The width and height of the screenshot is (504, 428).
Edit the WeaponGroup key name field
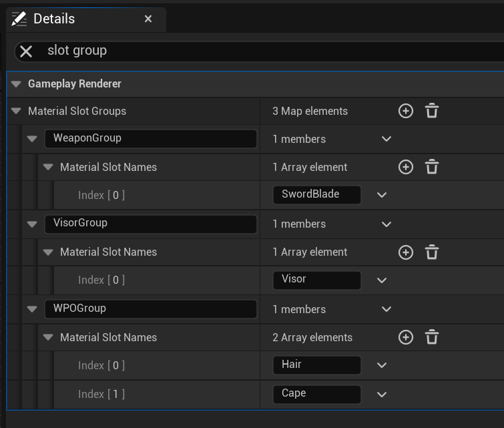tap(151, 139)
